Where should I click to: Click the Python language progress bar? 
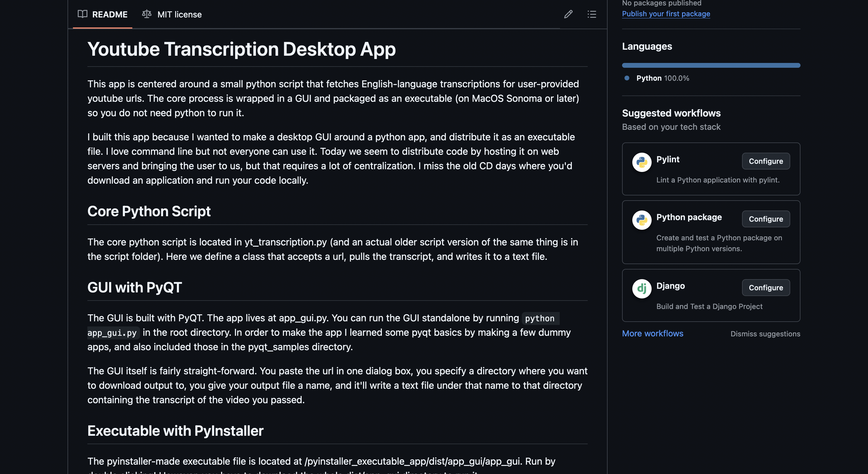(x=711, y=65)
